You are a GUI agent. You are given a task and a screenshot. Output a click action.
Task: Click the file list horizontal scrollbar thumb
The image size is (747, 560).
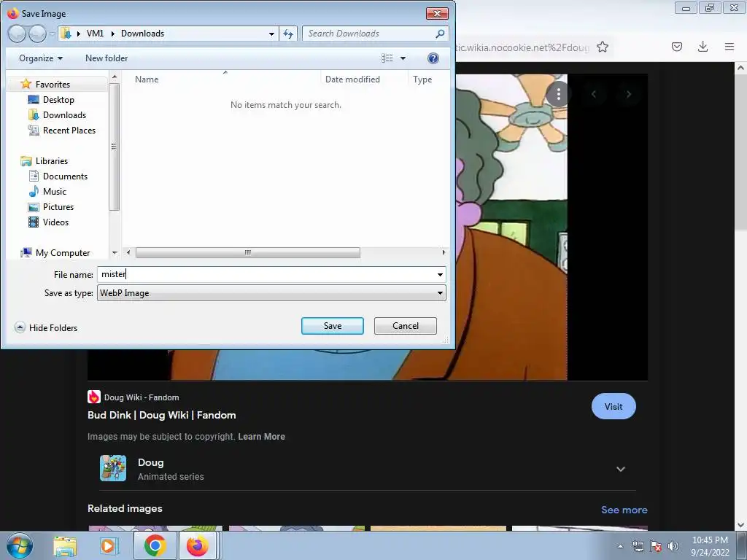tap(248, 252)
